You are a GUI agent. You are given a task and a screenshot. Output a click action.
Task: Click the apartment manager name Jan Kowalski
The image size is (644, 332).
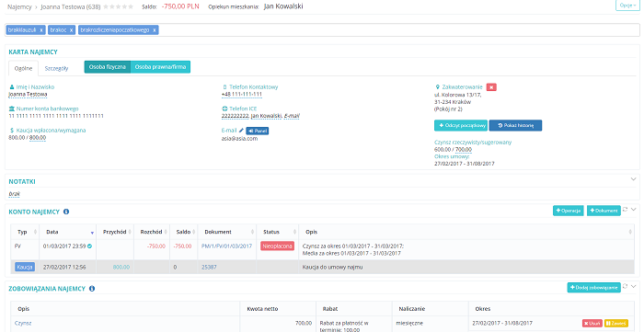click(x=283, y=6)
